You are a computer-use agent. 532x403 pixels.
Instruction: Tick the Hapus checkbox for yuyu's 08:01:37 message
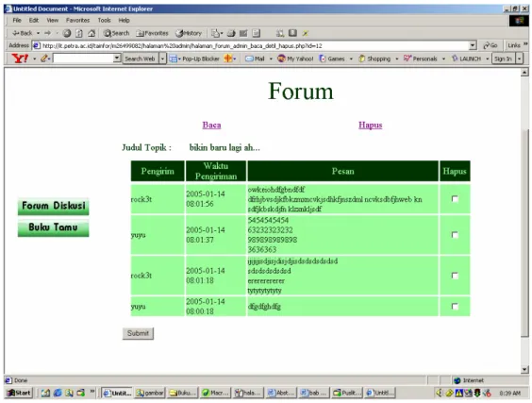coord(455,235)
